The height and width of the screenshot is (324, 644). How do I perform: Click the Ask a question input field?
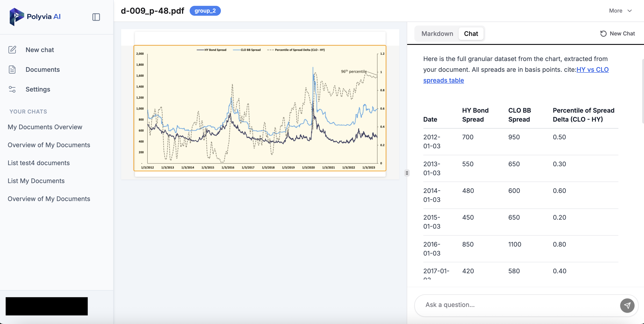(515, 305)
